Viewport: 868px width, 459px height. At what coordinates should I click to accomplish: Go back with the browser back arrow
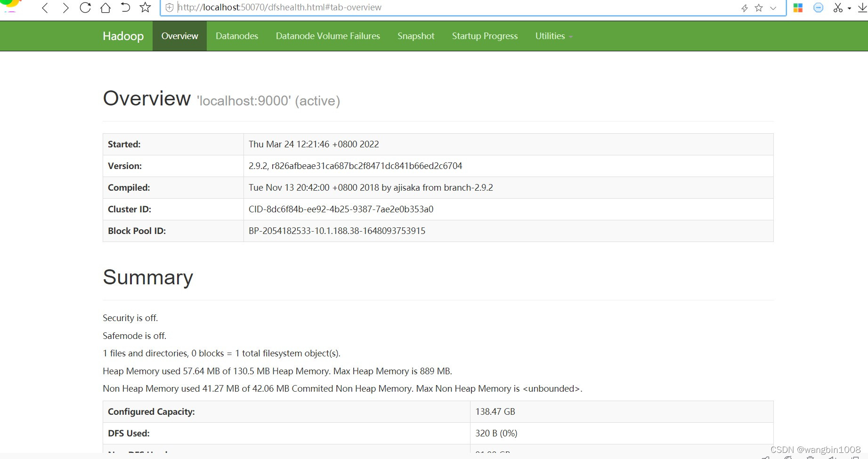pyautogui.click(x=45, y=8)
